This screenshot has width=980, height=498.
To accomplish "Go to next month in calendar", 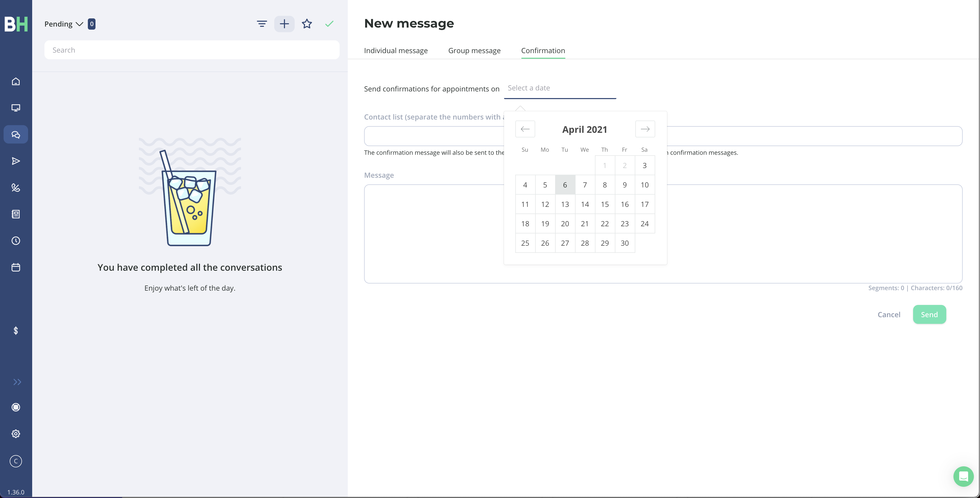I will pos(645,129).
